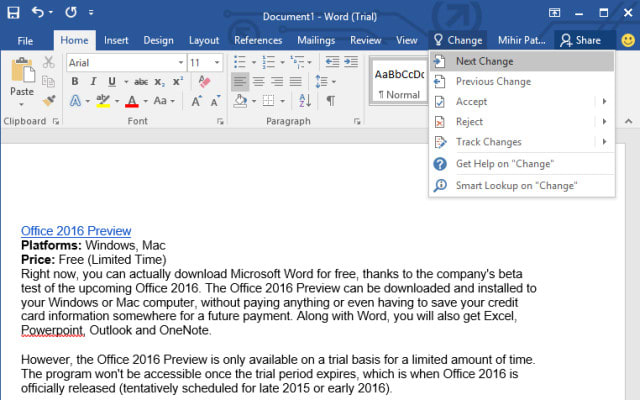Open the Mihir Pat... account menu
The height and width of the screenshot is (400, 640).
pos(521,40)
